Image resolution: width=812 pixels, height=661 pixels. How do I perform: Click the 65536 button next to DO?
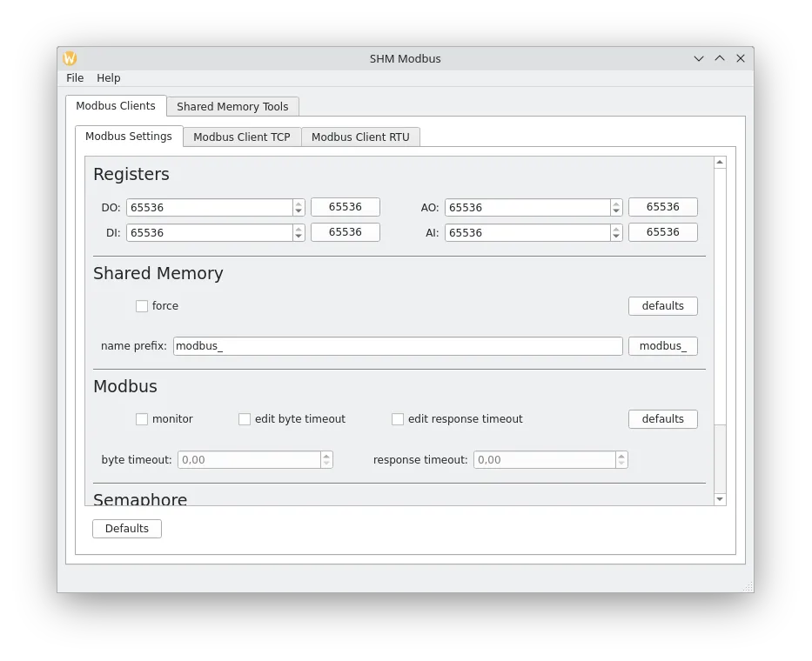coord(345,207)
